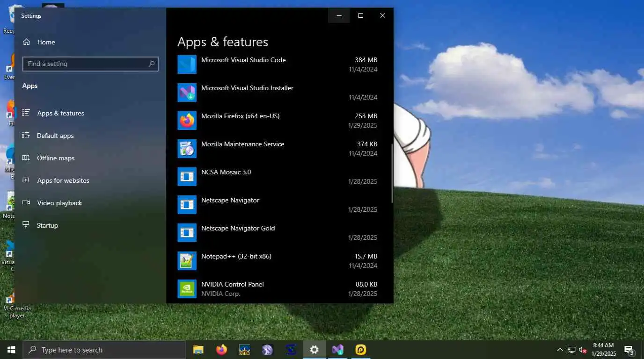Viewport: 644px width, 359px height.
Task: Click the 384 MB size value
Action: click(366, 60)
